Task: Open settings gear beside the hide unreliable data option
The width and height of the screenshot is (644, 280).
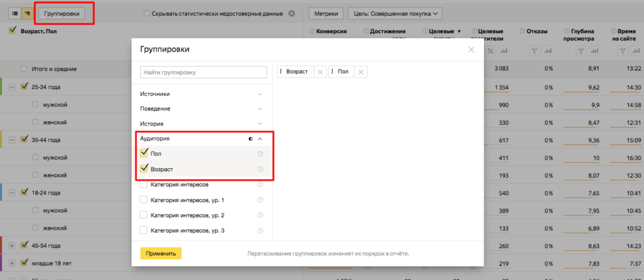Action: [291, 13]
